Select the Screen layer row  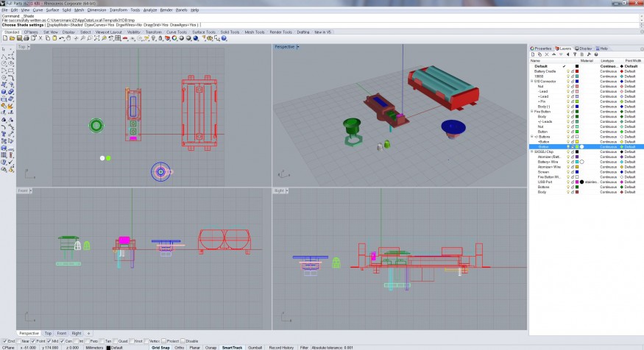(x=542, y=172)
